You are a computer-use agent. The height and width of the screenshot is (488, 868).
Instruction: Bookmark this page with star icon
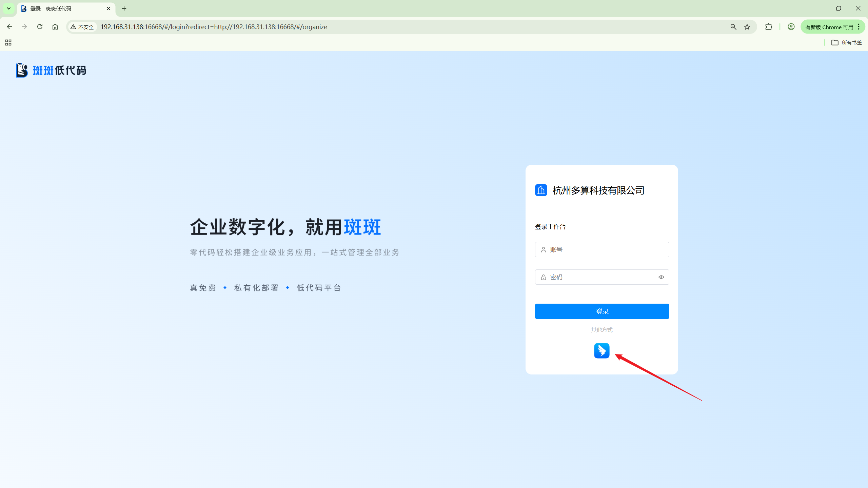(747, 27)
